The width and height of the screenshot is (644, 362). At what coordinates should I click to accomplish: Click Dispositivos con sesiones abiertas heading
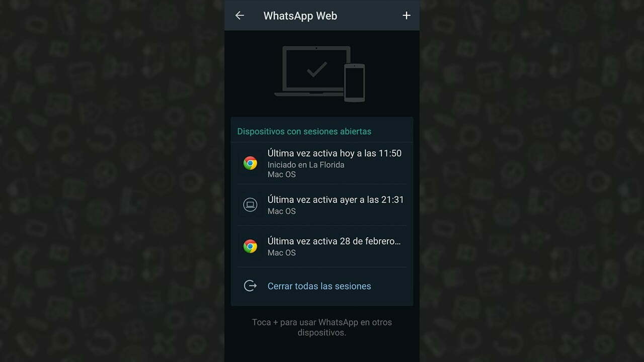[304, 131]
